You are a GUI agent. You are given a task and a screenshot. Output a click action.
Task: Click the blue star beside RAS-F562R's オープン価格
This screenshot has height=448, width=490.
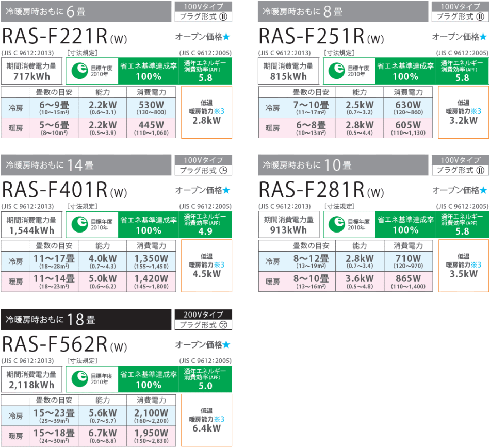pos(226,344)
